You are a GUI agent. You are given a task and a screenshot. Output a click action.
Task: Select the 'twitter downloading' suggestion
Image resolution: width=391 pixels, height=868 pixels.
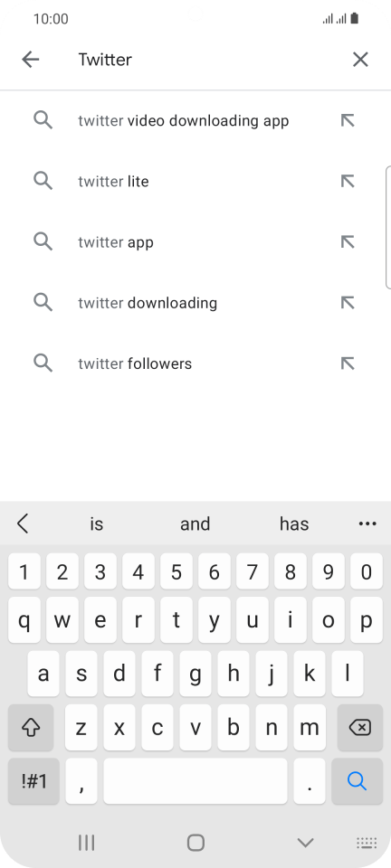[195, 303]
